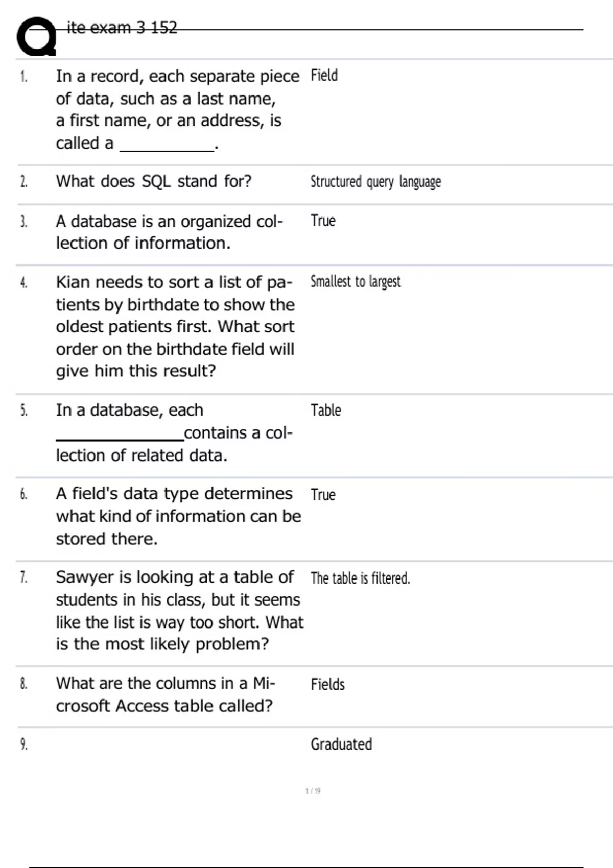Select 'The table is filtered.' answer
The width and height of the screenshot is (613, 868).
click(x=360, y=578)
